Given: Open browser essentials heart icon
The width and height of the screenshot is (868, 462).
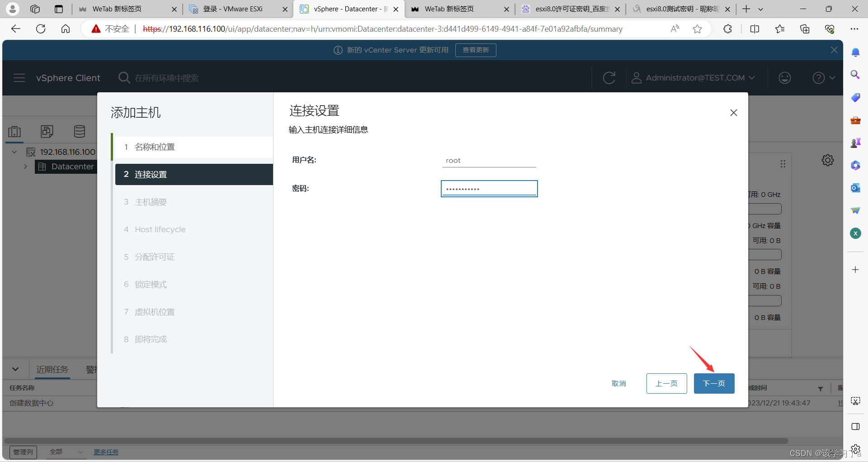Looking at the screenshot, I should tap(830, 29).
